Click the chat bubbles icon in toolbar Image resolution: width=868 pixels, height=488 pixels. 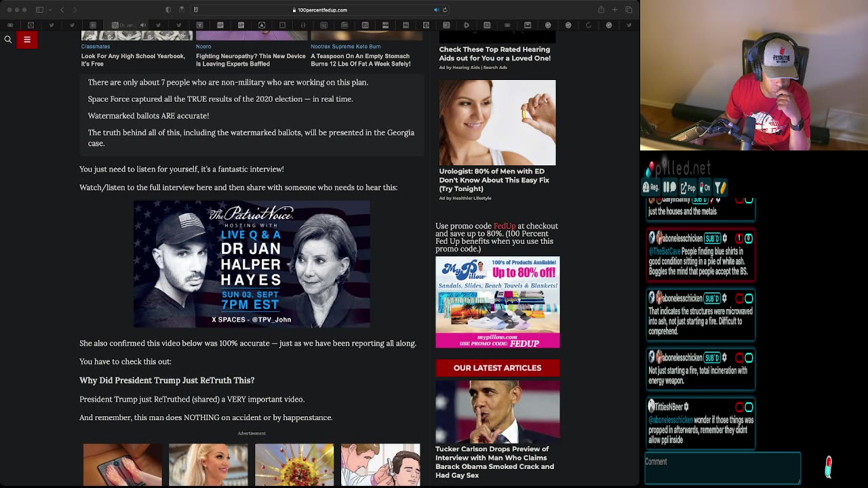pyautogui.click(x=669, y=188)
